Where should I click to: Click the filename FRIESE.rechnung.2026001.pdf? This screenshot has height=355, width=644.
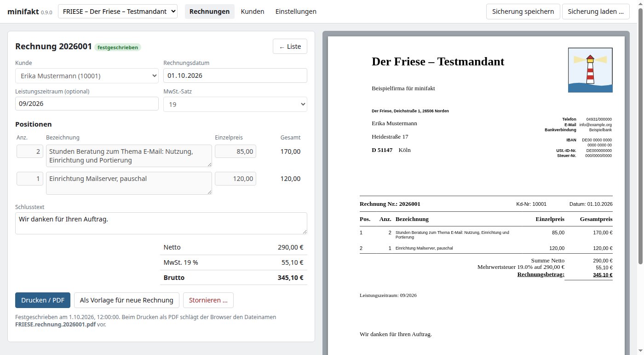coord(56,324)
